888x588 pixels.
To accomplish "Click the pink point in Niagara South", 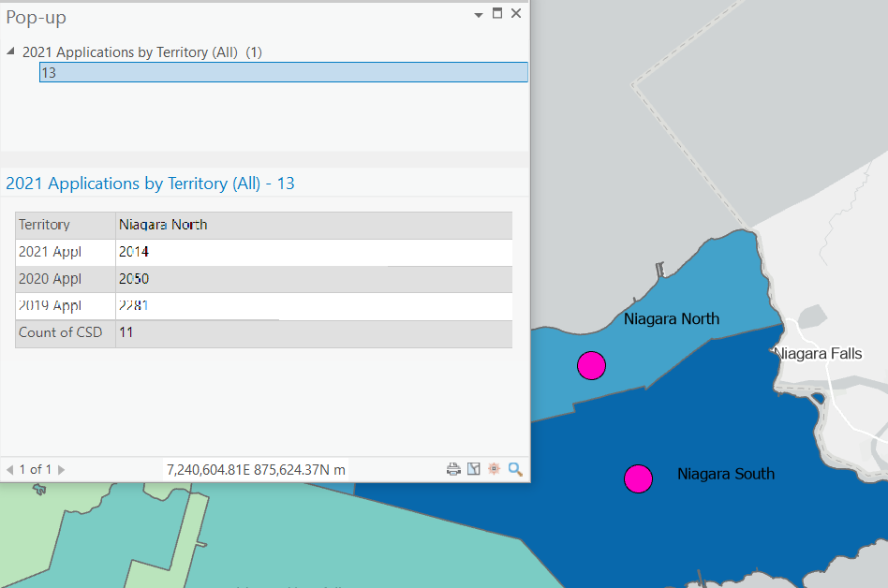I will [x=638, y=478].
